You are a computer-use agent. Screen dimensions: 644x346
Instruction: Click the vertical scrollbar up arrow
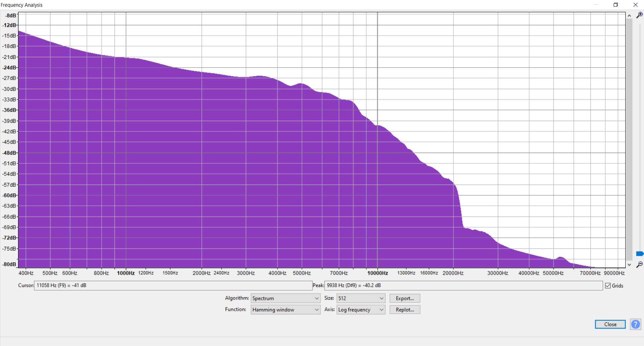point(629,15)
